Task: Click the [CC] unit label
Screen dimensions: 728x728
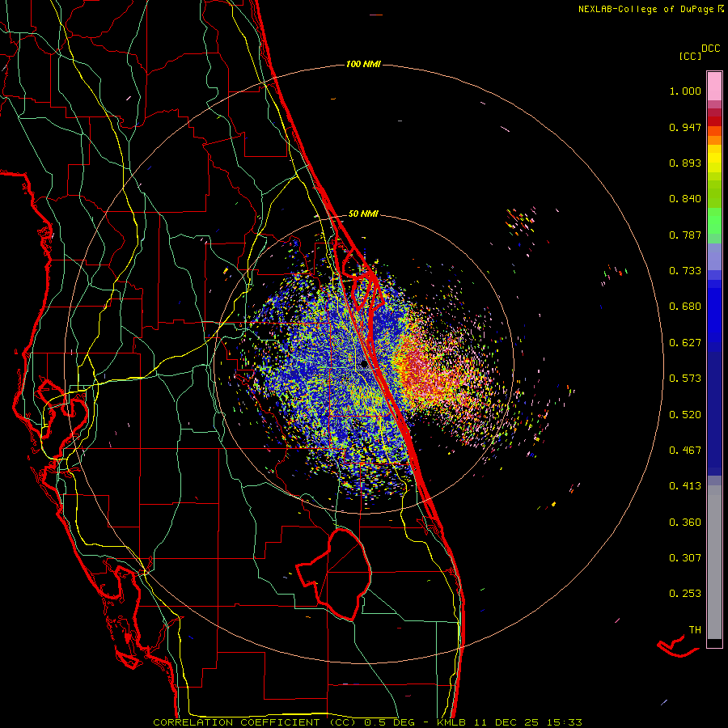Action: (690, 56)
